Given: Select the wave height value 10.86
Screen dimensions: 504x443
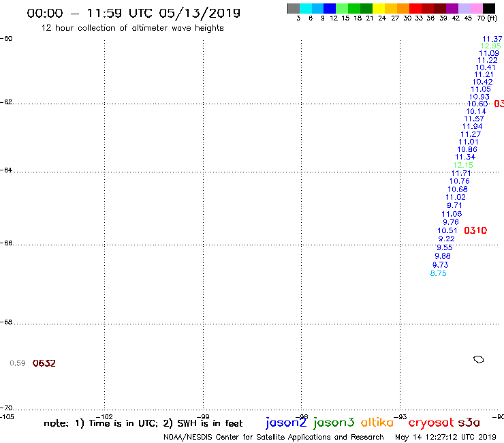Looking at the screenshot, I should coord(467,149).
